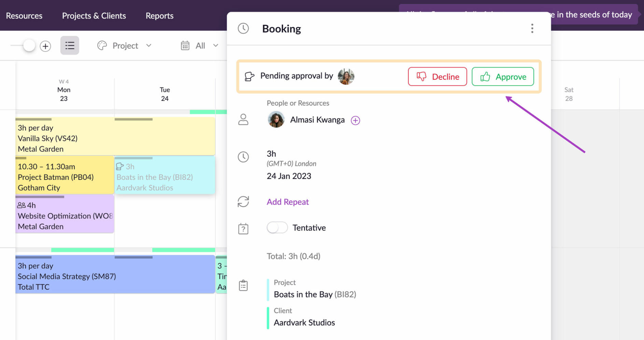Open the three-dot options menu in Booking panel
Screen dimensions: 644x340
click(532, 29)
